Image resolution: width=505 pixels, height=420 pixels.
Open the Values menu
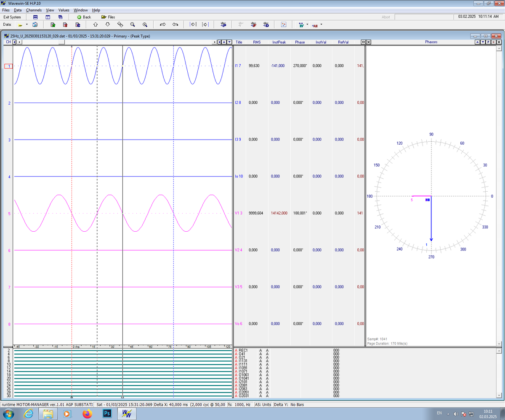(64, 10)
